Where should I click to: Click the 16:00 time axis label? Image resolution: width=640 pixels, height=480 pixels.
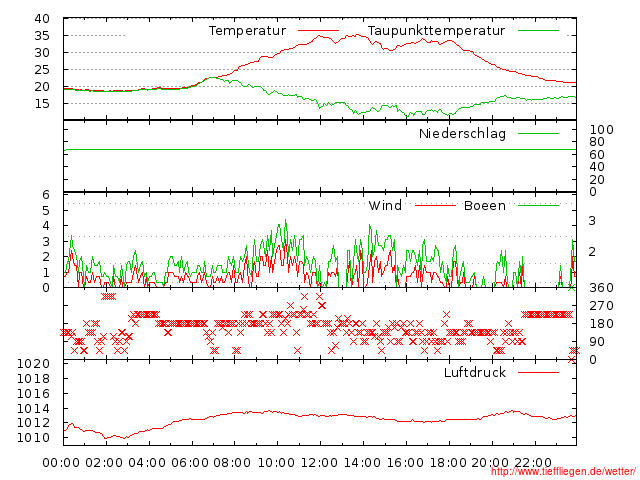tap(405, 463)
